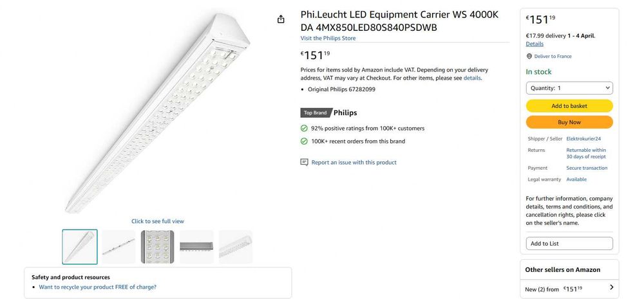Open the Add to List button

tap(569, 244)
